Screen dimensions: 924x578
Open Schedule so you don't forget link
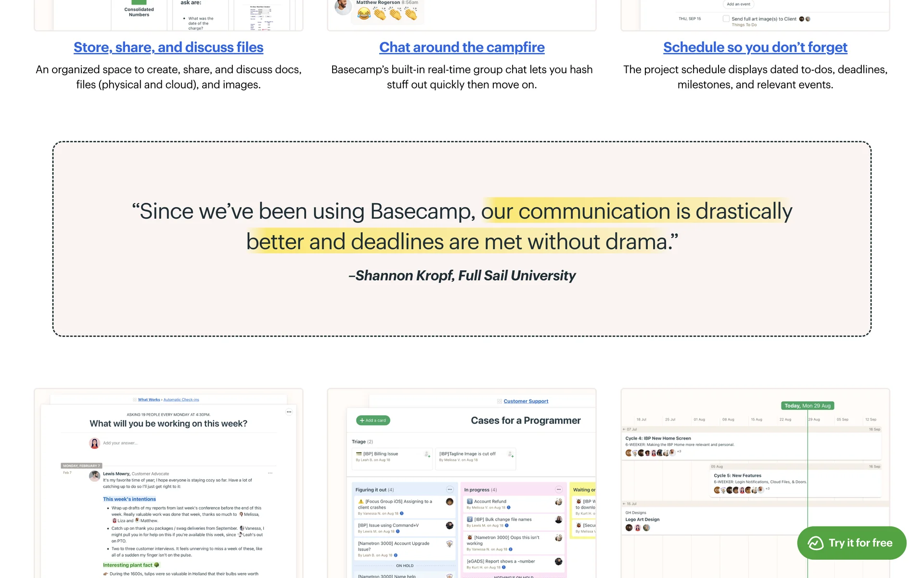755,47
